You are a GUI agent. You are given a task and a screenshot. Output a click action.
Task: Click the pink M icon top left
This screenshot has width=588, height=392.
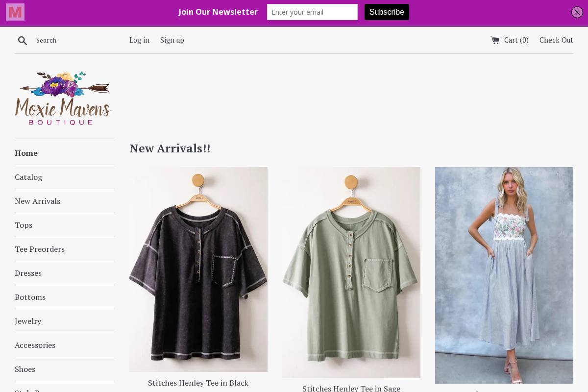(x=15, y=12)
